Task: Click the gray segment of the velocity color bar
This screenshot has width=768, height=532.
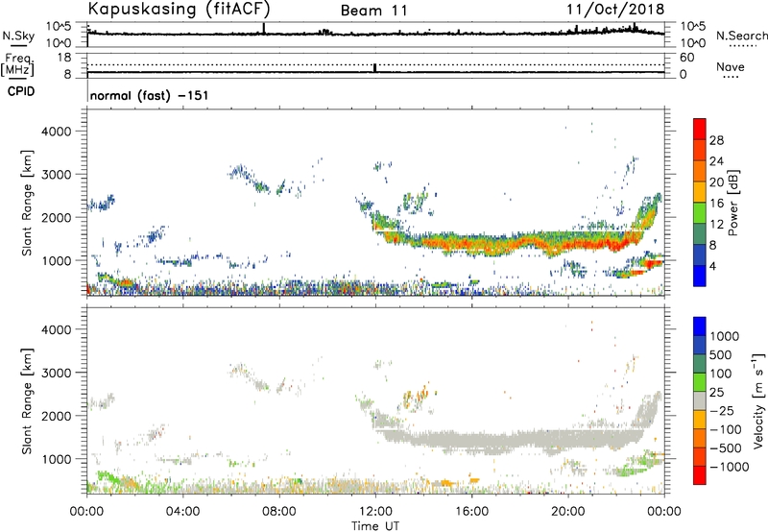Action: coord(700,401)
